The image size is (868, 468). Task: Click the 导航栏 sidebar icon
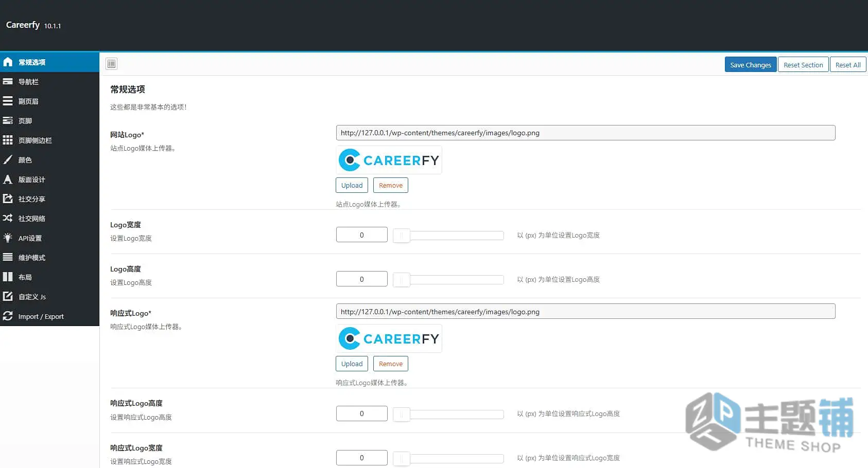point(8,82)
